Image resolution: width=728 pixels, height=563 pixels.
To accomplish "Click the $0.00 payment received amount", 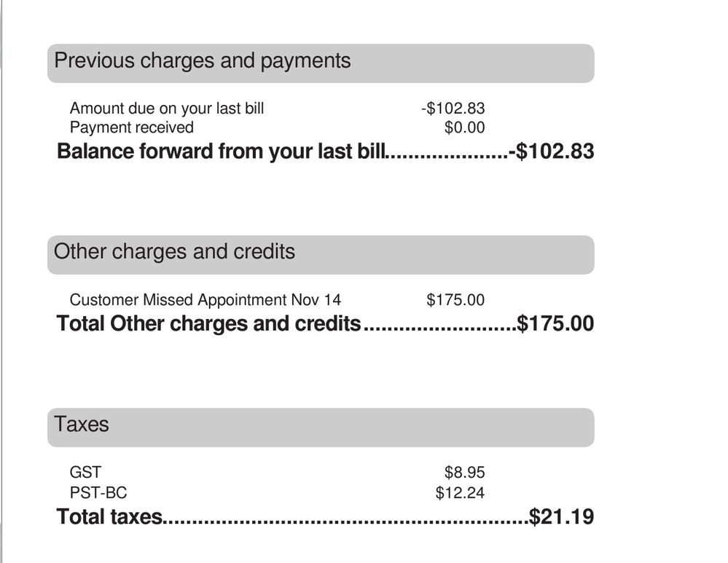I will [464, 127].
